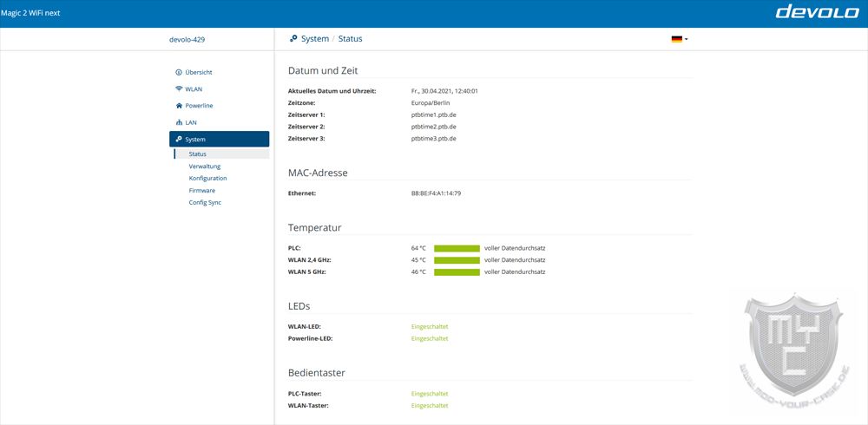Screen dimensions: 868x425
Task: Click the Powerline house icon
Action: (x=179, y=106)
